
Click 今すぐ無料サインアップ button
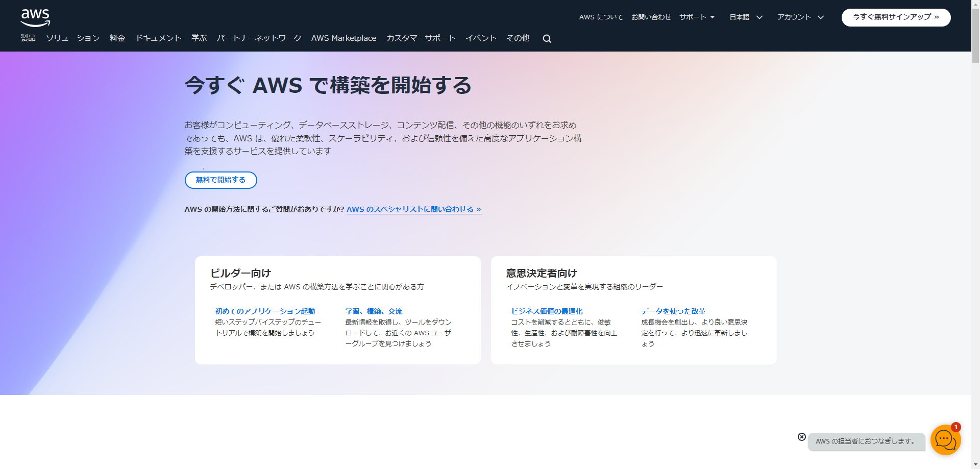pyautogui.click(x=896, y=17)
